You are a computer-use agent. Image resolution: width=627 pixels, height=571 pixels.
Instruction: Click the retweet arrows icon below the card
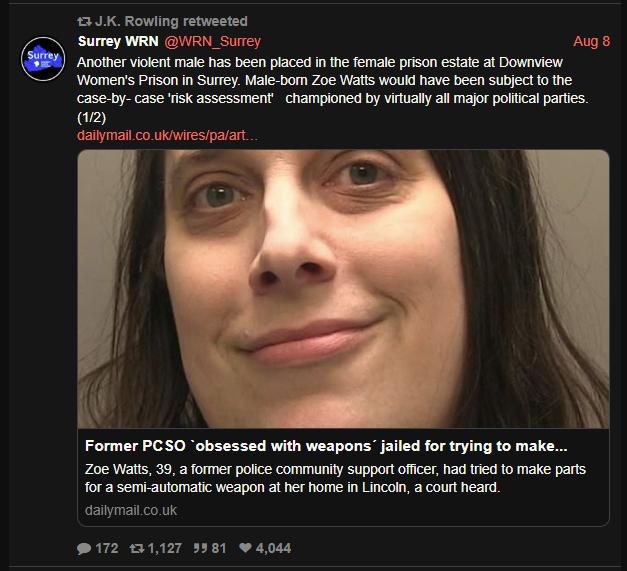(137, 548)
